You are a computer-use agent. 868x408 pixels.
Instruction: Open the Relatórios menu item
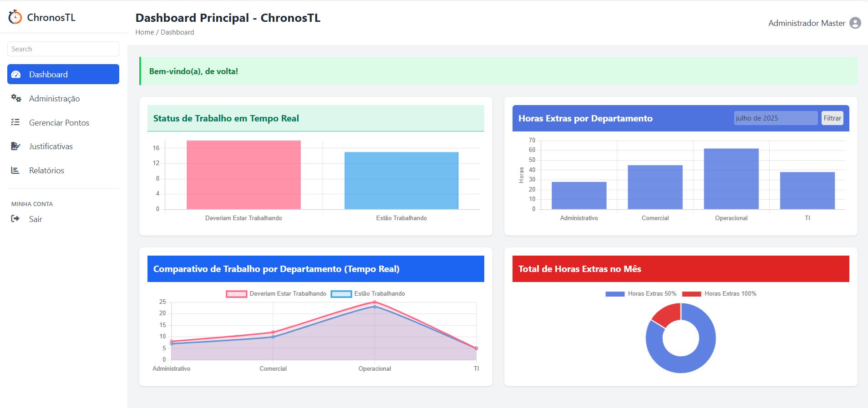46,171
